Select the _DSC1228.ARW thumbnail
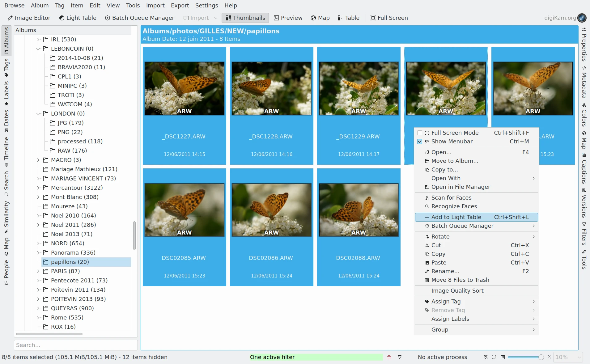This screenshot has width=590, height=364. (x=271, y=89)
